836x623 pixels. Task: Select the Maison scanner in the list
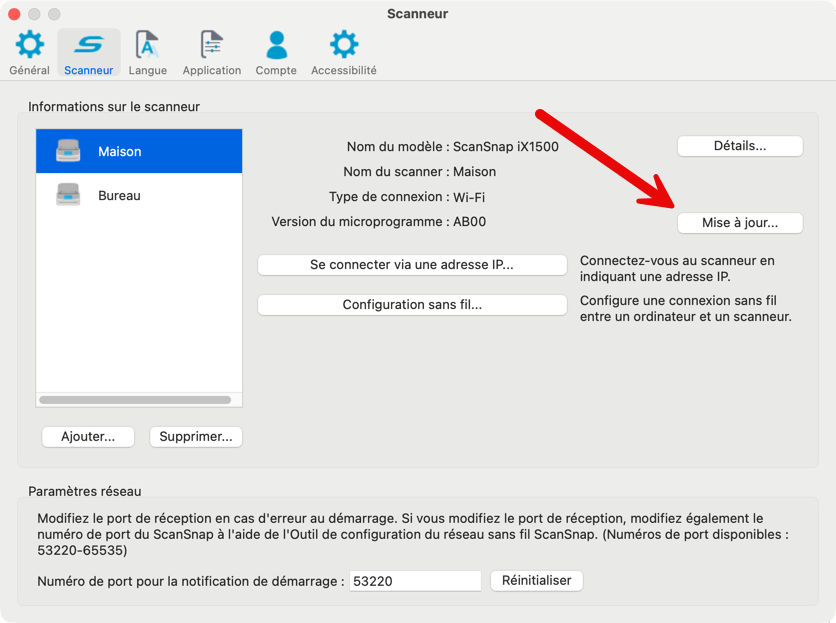point(139,152)
